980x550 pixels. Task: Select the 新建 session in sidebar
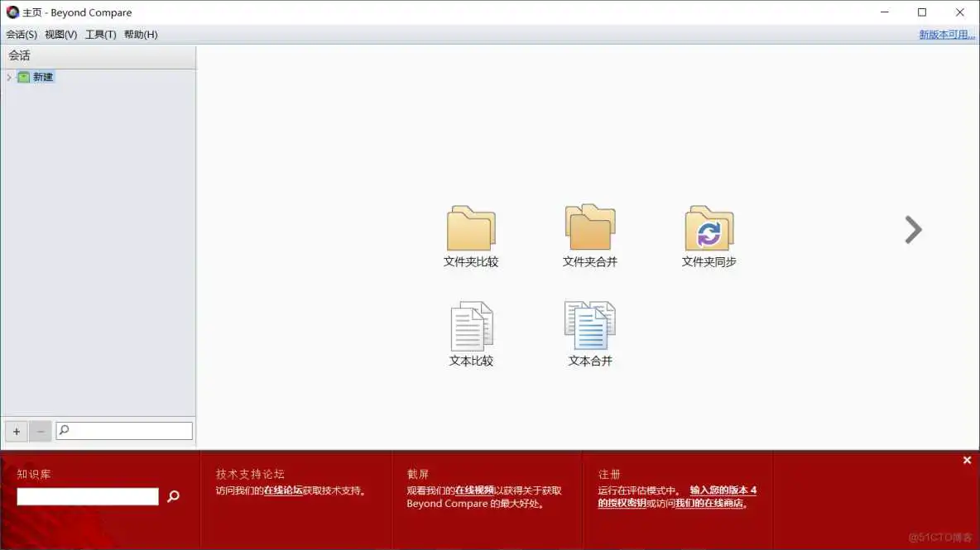coord(41,76)
